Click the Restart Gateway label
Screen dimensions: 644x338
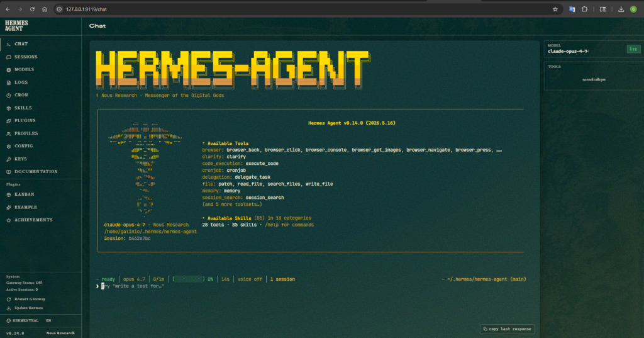(x=30, y=300)
